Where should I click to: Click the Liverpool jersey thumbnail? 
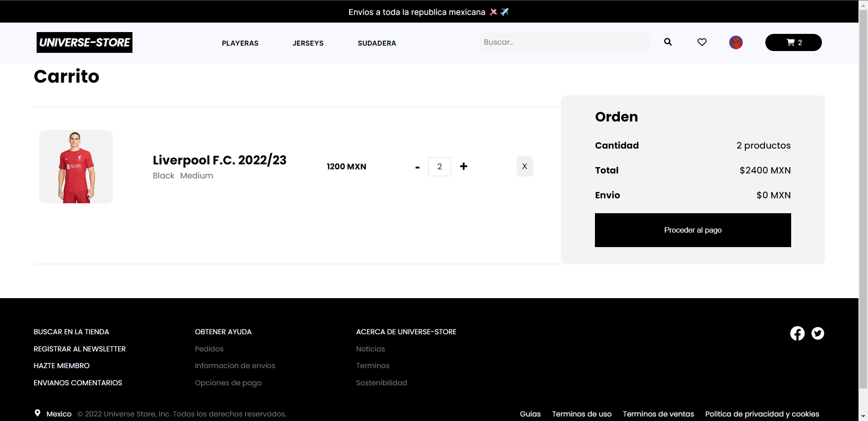[x=76, y=167]
